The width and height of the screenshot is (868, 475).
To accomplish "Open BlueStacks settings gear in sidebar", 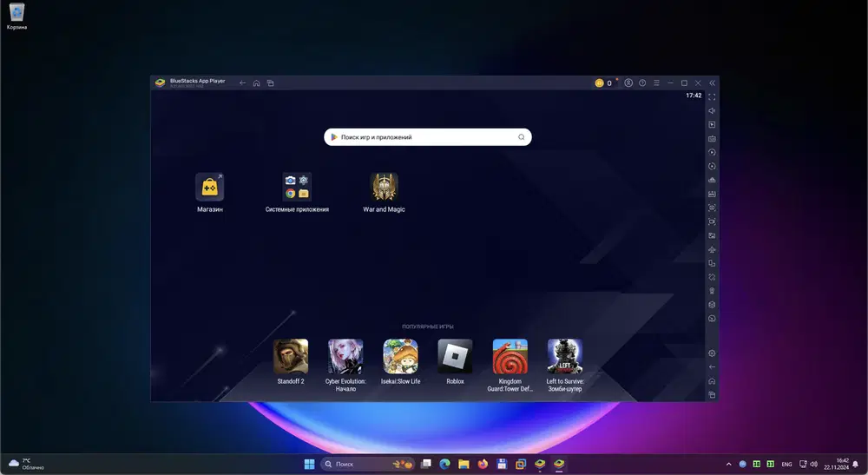I will click(x=712, y=353).
